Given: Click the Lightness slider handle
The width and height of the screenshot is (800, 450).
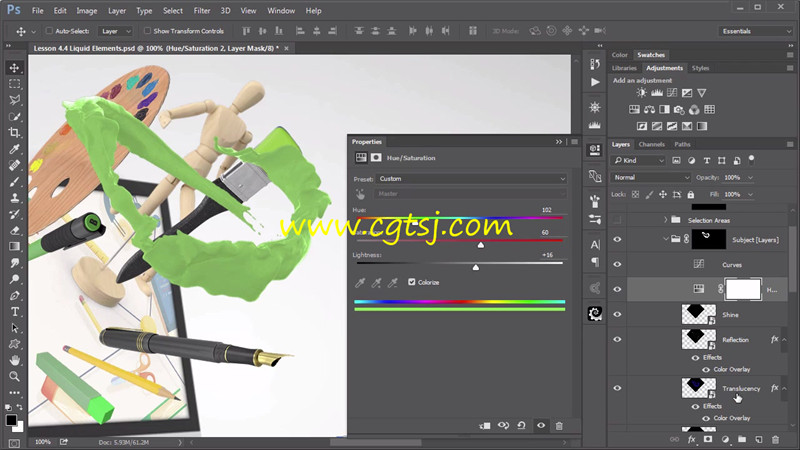Looking at the screenshot, I should (476, 267).
